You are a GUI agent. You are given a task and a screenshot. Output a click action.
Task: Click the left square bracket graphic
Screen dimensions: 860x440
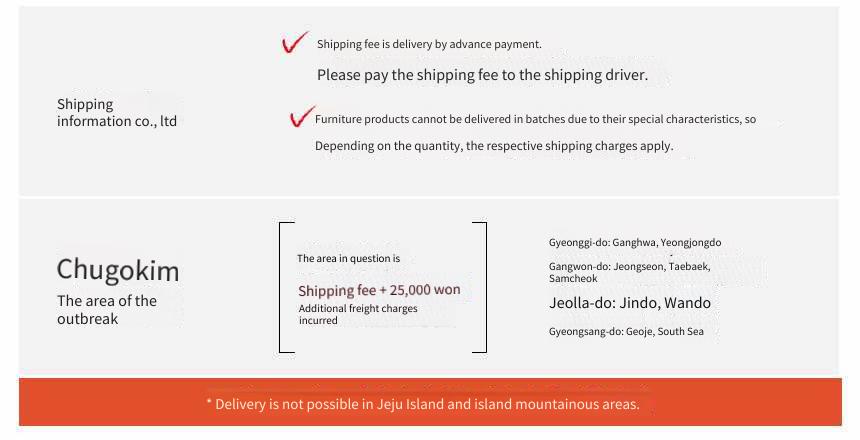[x=287, y=287]
